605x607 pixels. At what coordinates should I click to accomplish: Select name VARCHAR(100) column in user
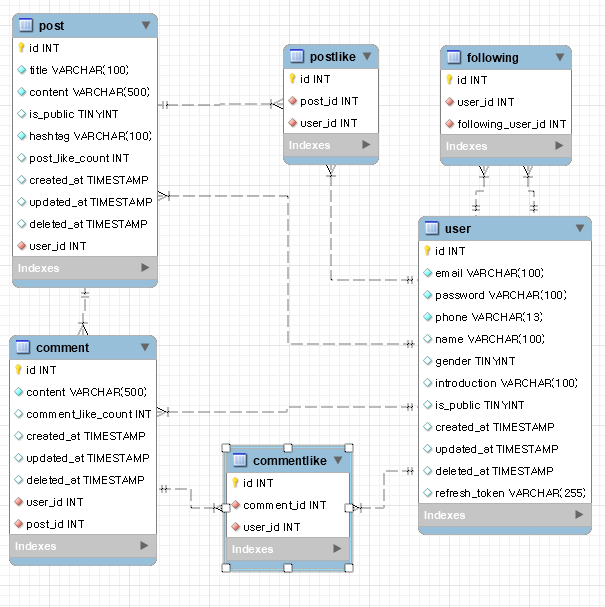[x=505, y=339]
